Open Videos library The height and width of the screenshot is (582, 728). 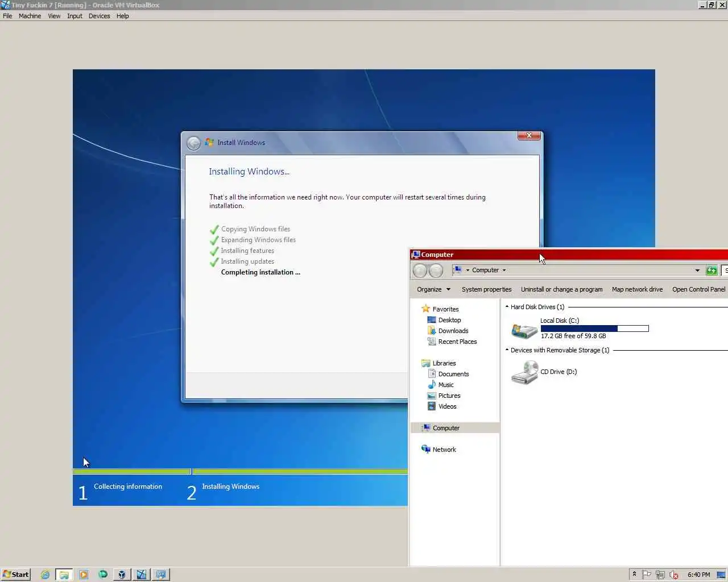[447, 406]
